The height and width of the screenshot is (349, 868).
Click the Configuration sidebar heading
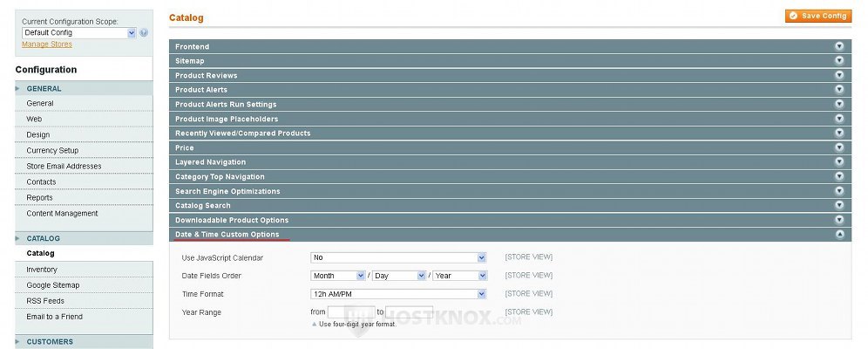[46, 70]
